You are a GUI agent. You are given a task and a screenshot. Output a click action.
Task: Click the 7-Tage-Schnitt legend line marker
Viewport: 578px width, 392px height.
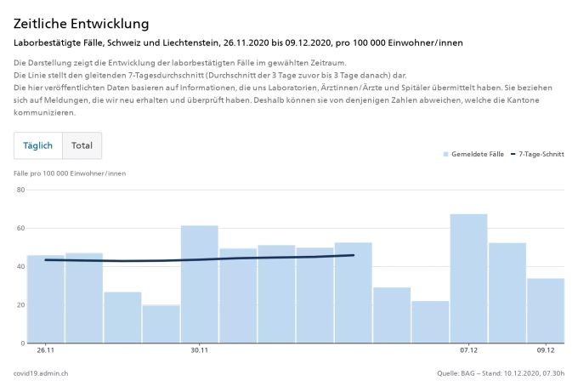513,154
